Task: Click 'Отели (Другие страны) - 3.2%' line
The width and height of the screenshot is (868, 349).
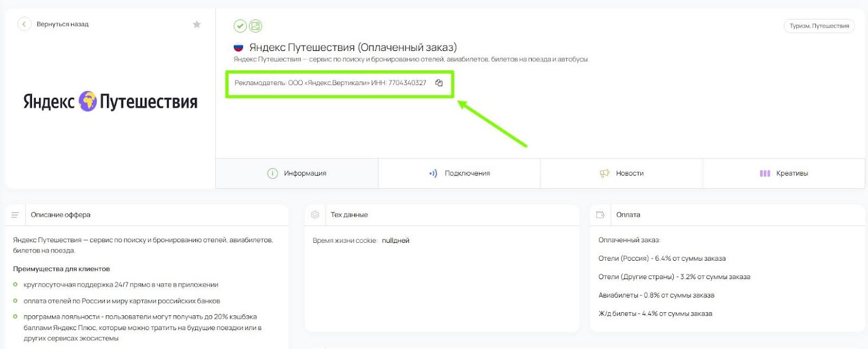Action: pos(674,277)
